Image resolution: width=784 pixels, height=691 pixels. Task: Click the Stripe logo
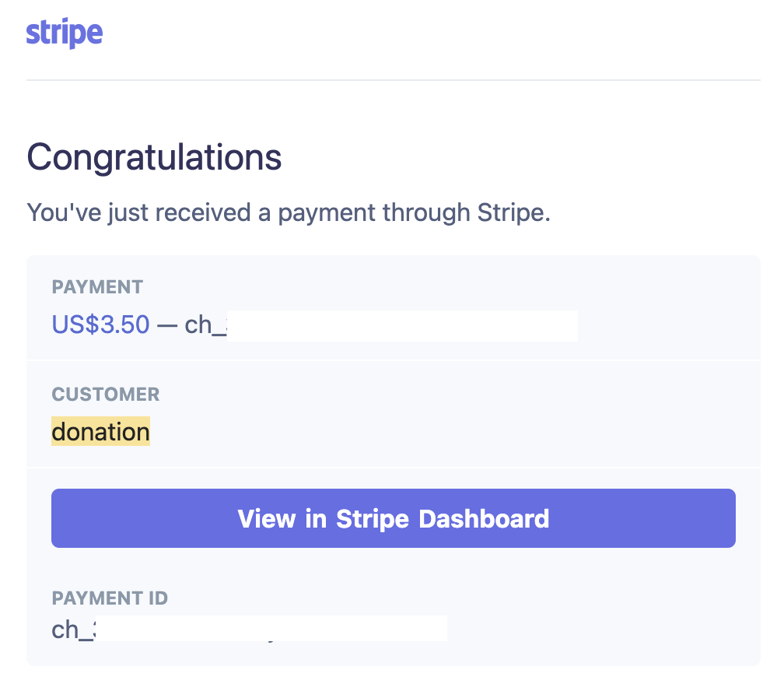coord(65,33)
